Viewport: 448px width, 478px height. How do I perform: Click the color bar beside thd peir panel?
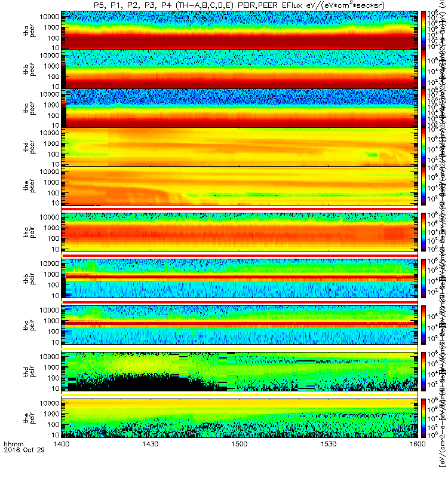[424, 371]
